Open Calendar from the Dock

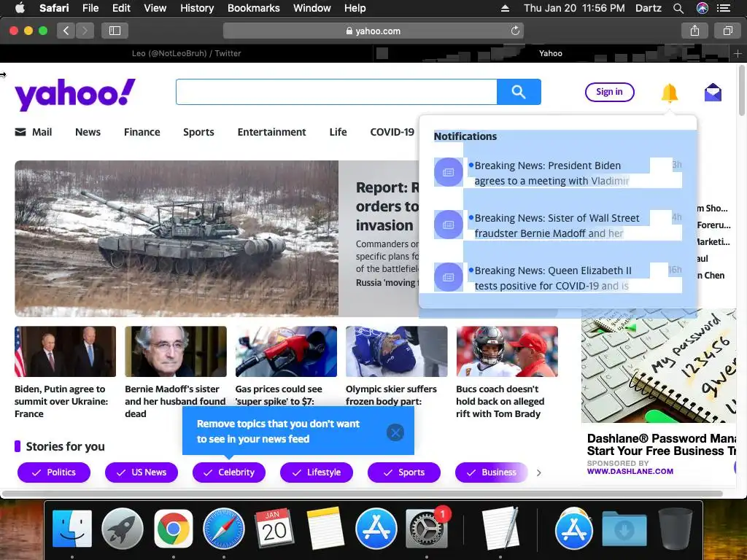point(274,529)
